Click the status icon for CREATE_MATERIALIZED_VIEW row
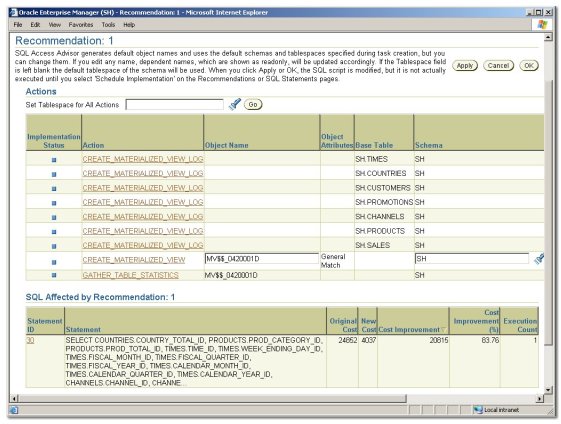 pyautogui.click(x=54, y=262)
